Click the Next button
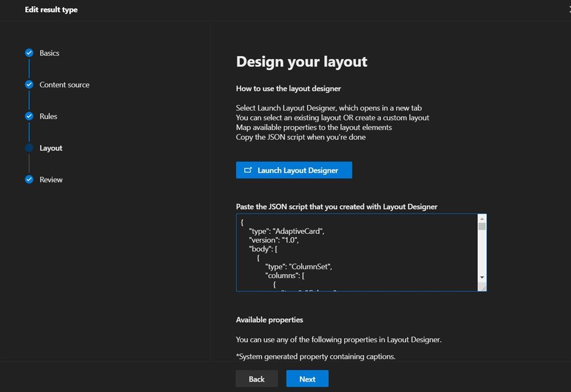This screenshot has width=571, height=392. 307,379
